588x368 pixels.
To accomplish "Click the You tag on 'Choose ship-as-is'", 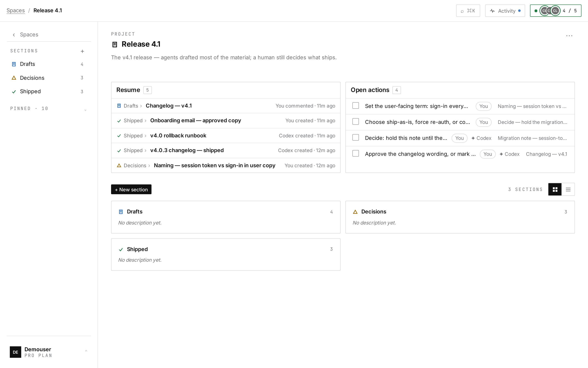I will click(483, 122).
